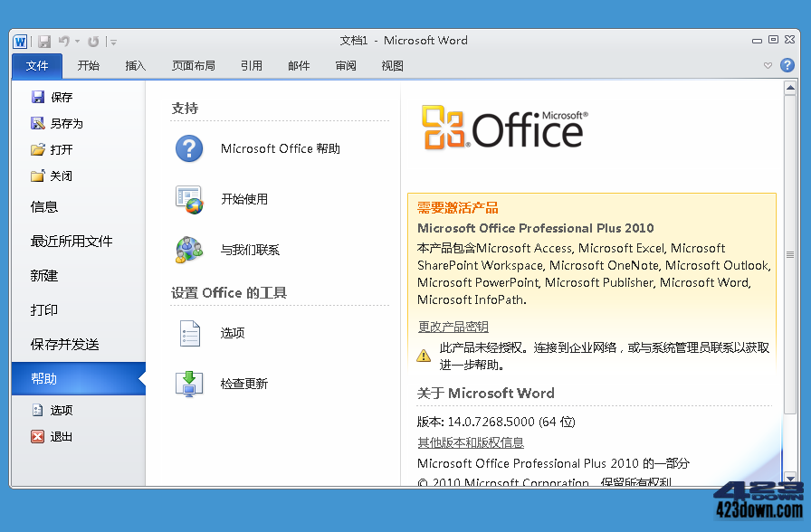Switch to the 插入 ribbon tab
Viewport: 811px width, 532px height.
pos(136,66)
